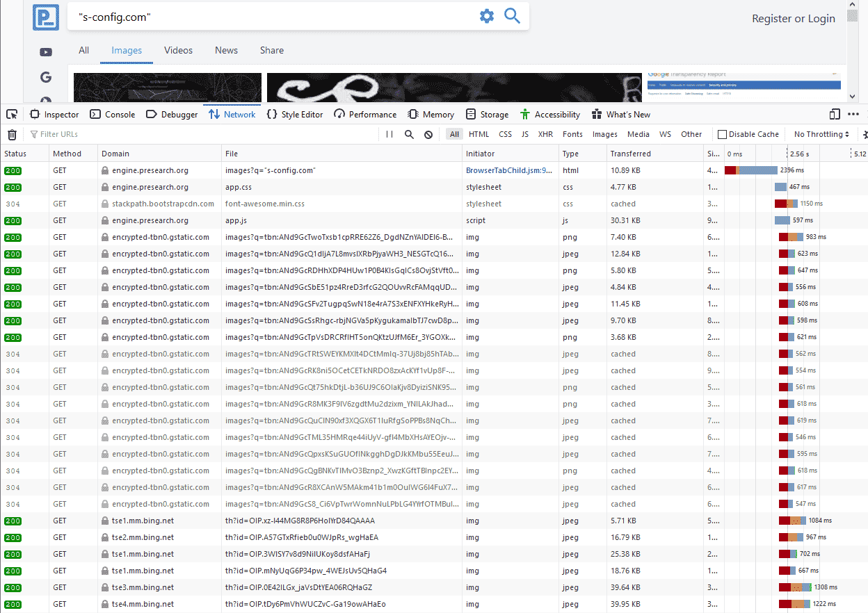Open the Performance panel
Viewport: 868px width, 613px height.
(x=365, y=115)
